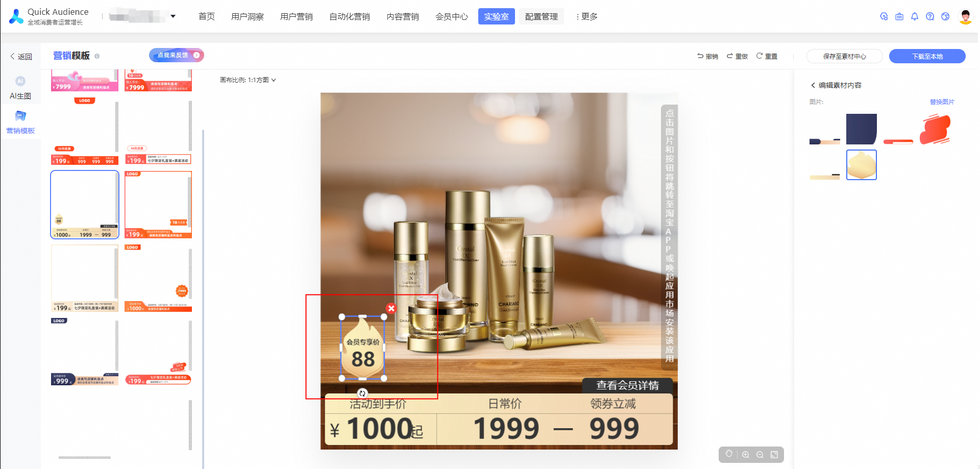This screenshot has width=980, height=469.
Task: Open the help question mark icon
Action: click(x=930, y=16)
